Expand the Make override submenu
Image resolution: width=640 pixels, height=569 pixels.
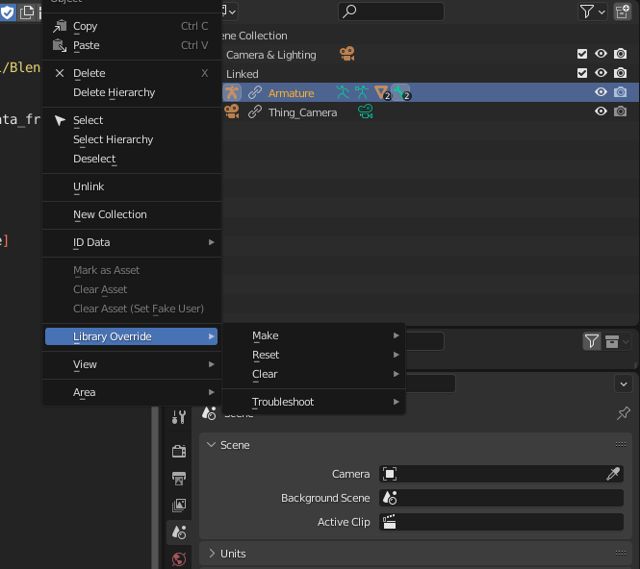point(314,336)
